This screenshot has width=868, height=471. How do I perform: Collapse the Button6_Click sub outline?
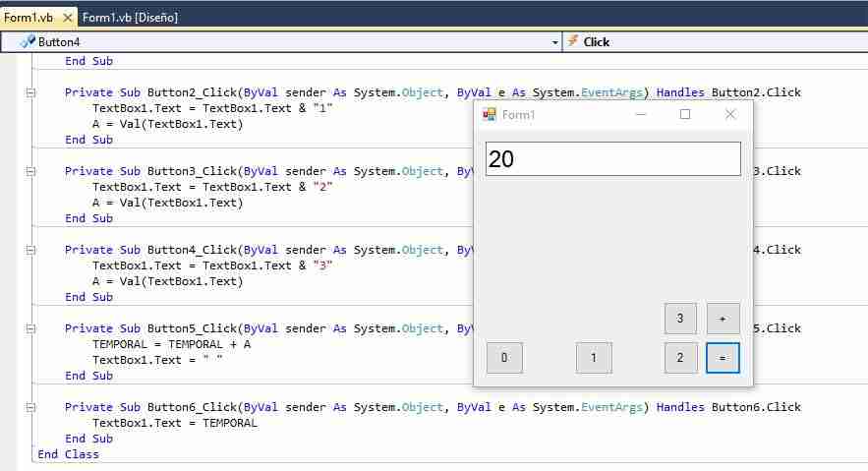tap(31, 407)
